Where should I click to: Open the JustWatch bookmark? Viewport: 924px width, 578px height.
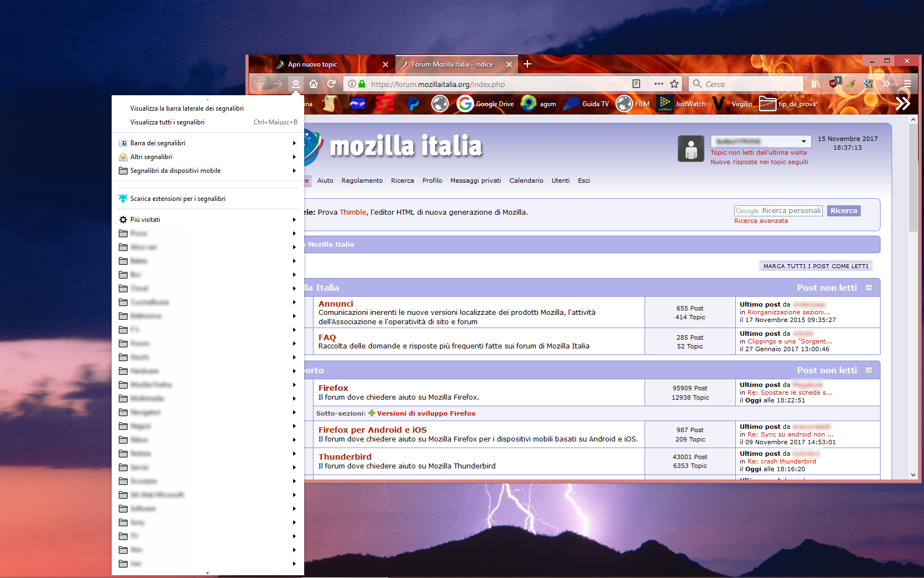681,103
